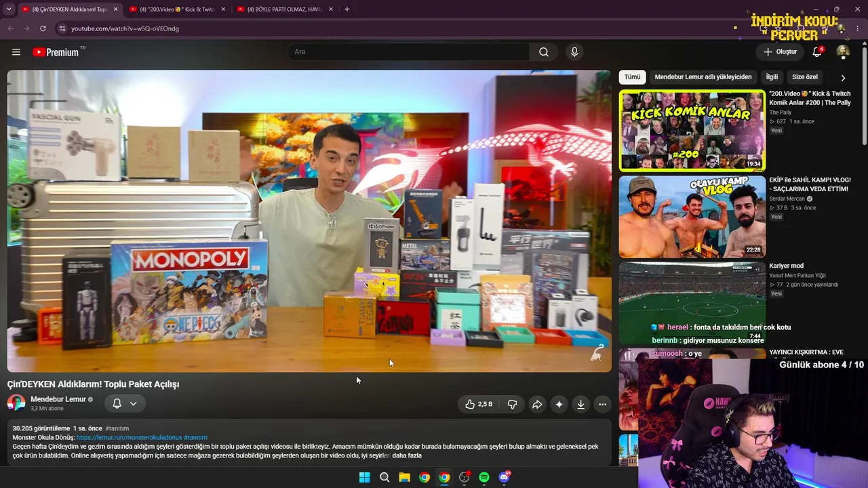Like the video with 2,5 B likes

479,405
